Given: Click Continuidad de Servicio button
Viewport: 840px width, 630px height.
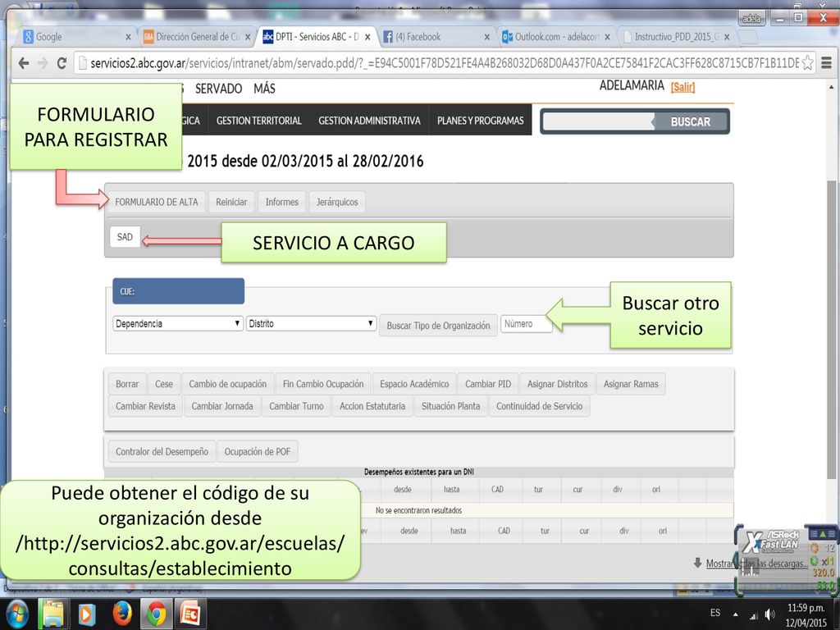Looking at the screenshot, I should pos(539,406).
